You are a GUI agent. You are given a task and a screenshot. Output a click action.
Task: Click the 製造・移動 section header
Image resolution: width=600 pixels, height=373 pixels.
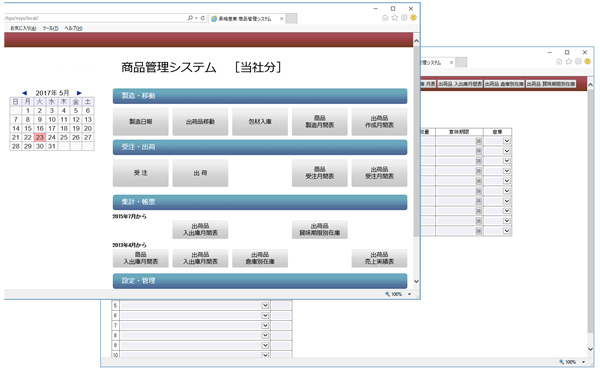pos(260,96)
